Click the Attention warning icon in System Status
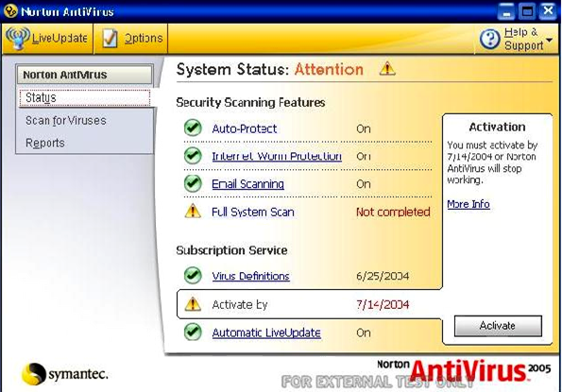This screenshot has width=562, height=392. pos(387,68)
